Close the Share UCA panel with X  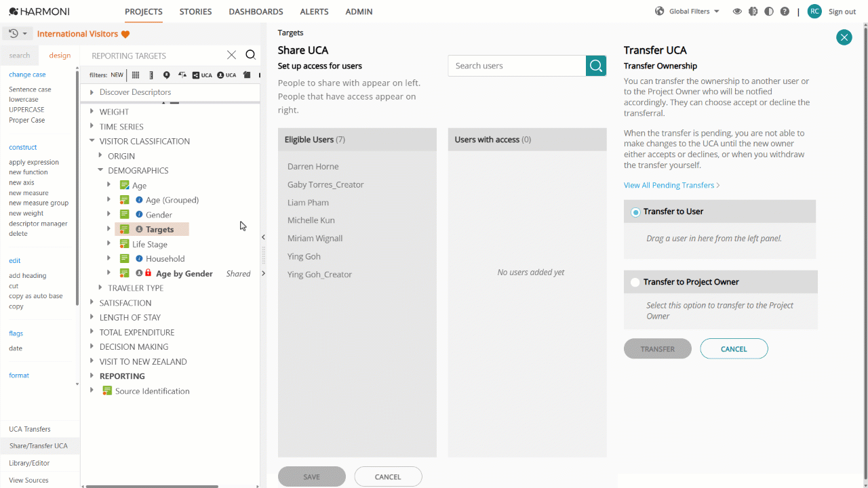click(844, 37)
